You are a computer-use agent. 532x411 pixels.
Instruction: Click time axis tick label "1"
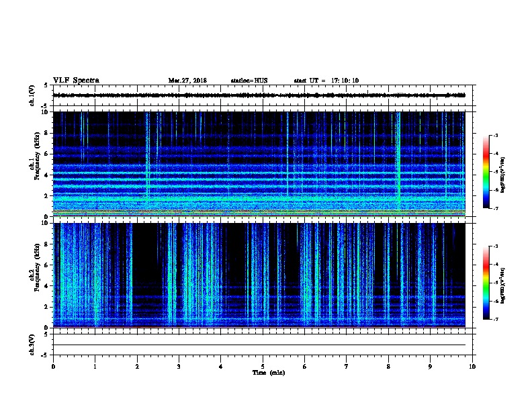point(95,367)
